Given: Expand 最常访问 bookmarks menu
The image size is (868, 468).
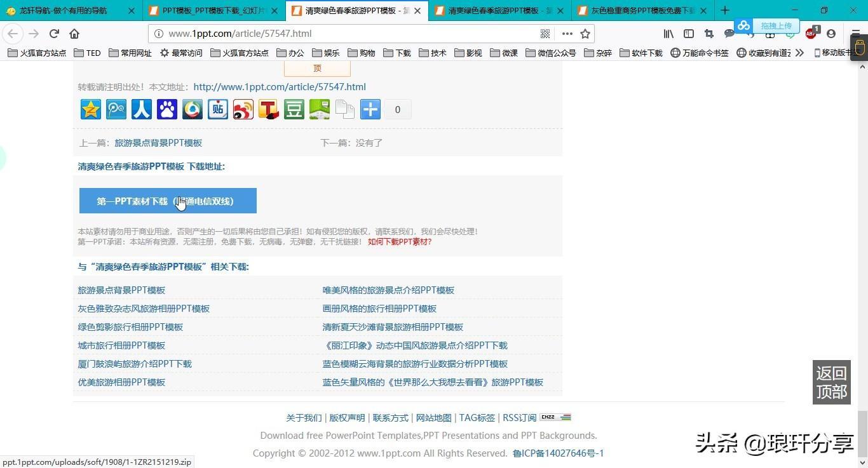Looking at the screenshot, I should point(181,53).
